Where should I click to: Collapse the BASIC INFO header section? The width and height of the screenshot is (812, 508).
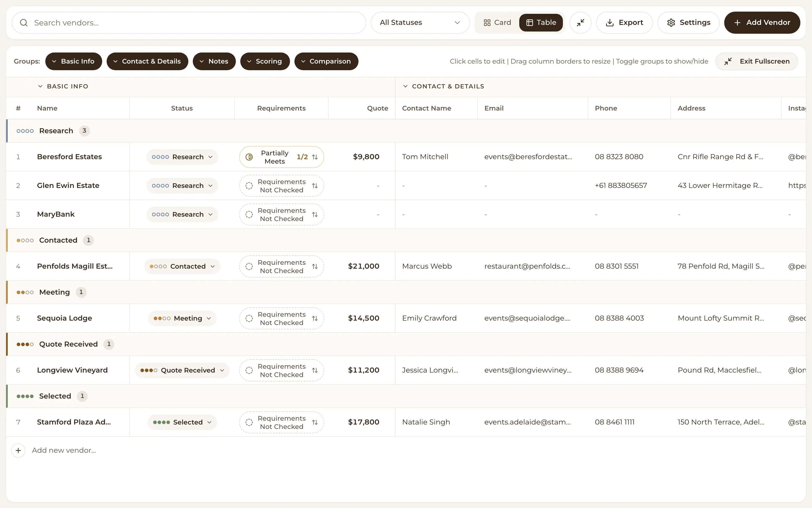coord(63,86)
